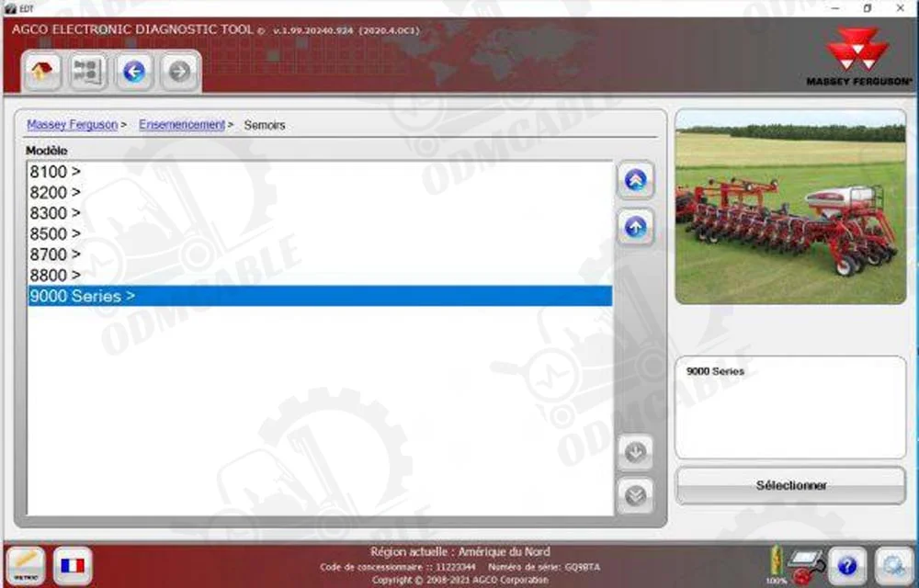919x588 pixels.
Task: Navigate to Massey Ferguson breadcrumb link
Action: 72,125
